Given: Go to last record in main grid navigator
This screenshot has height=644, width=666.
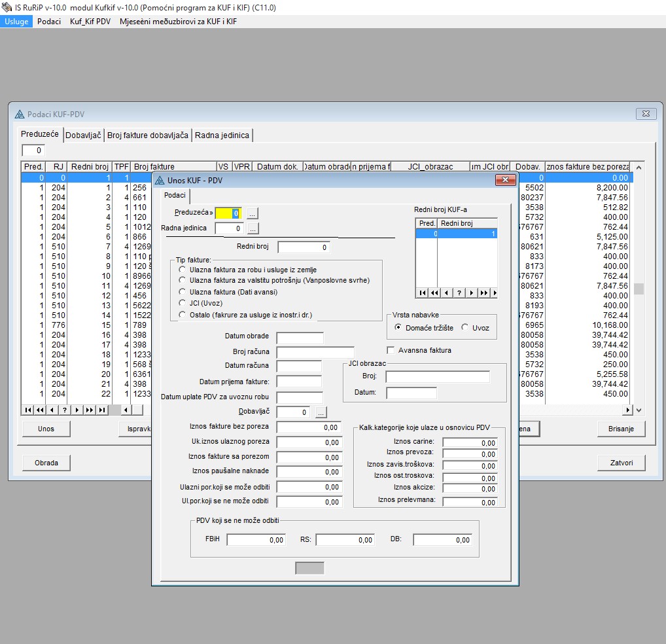Looking at the screenshot, I should tap(101, 410).
